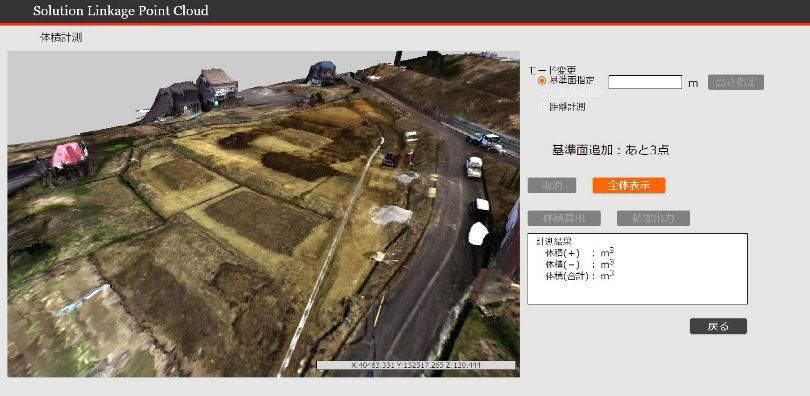Click the 基準面追加：あと3点 message

point(611,150)
